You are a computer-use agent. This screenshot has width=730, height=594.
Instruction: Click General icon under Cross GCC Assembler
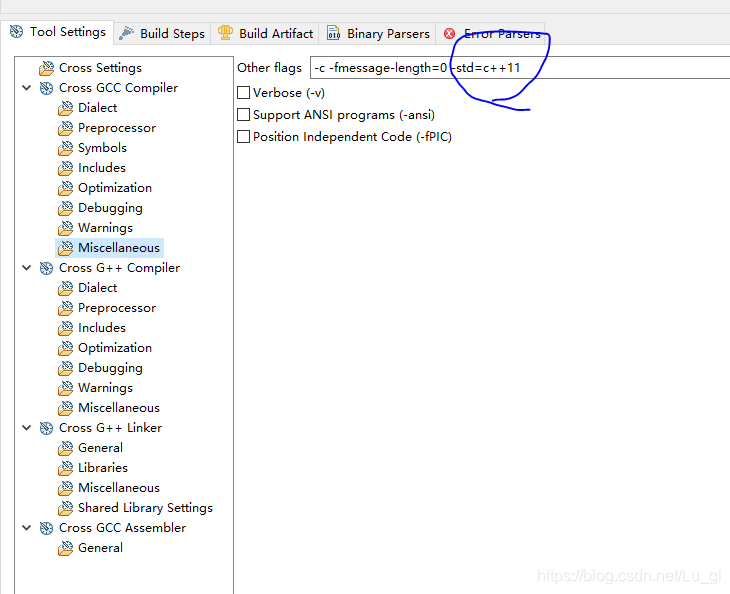coord(66,548)
